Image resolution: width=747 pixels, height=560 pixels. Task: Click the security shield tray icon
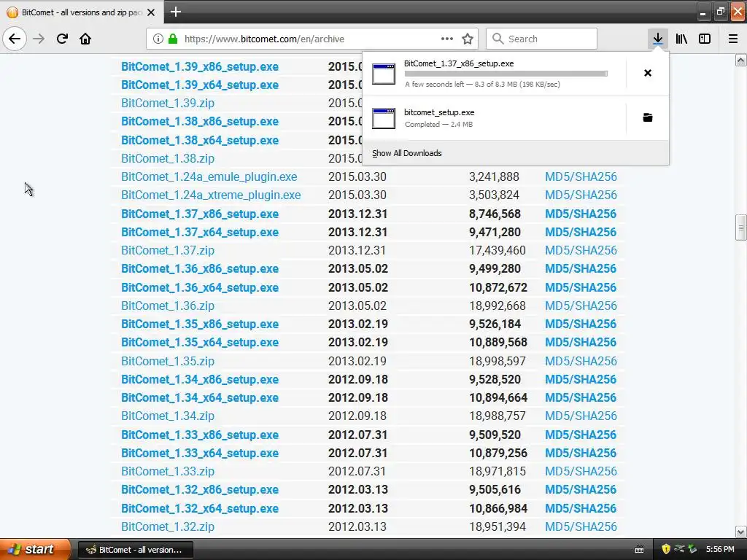click(x=666, y=549)
